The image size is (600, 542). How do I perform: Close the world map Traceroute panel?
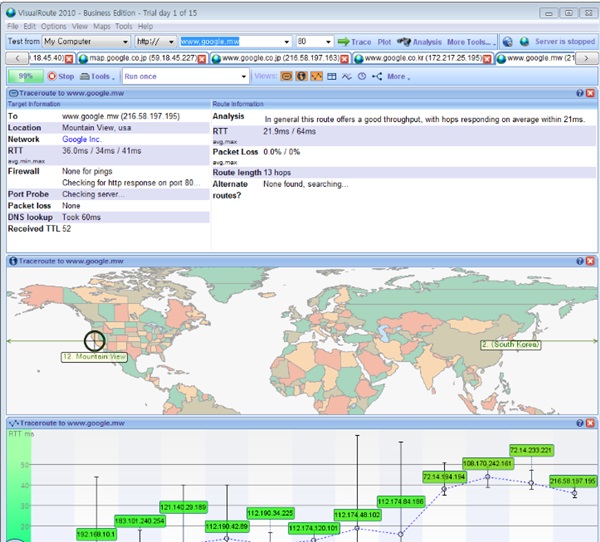590,261
